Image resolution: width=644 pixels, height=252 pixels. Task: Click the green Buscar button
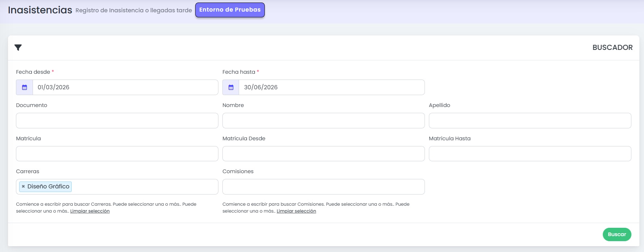tap(617, 234)
